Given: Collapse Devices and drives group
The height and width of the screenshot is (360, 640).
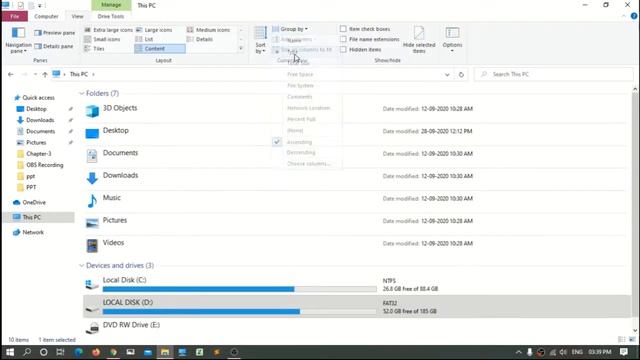Looking at the screenshot, I should tap(82, 266).
